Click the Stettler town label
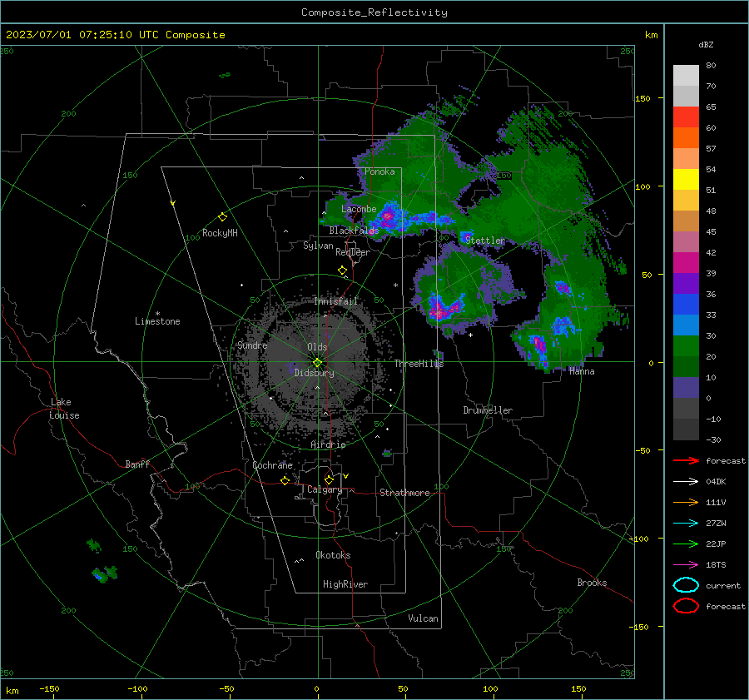Image resolution: width=749 pixels, height=700 pixels. [x=485, y=241]
